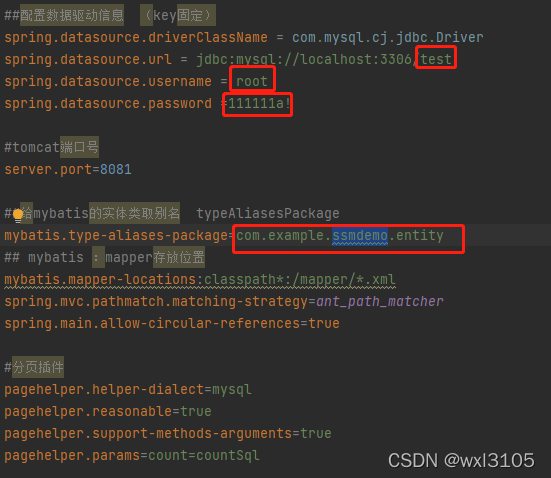Click the countSql value

tap(228, 456)
